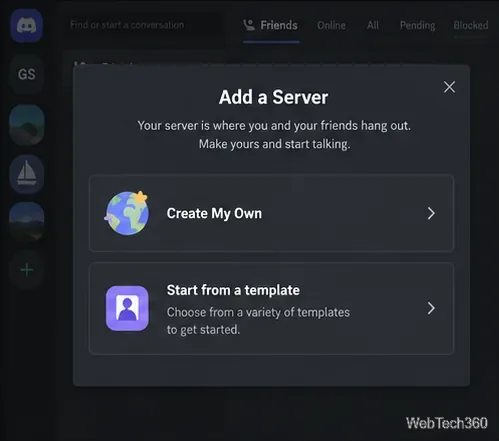The width and height of the screenshot is (499, 441).
Task: Choose Start from a template option
Action: pyautogui.click(x=271, y=308)
